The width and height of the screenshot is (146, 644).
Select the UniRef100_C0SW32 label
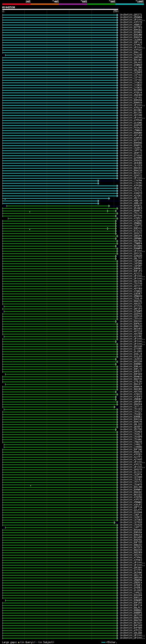[131, 85]
